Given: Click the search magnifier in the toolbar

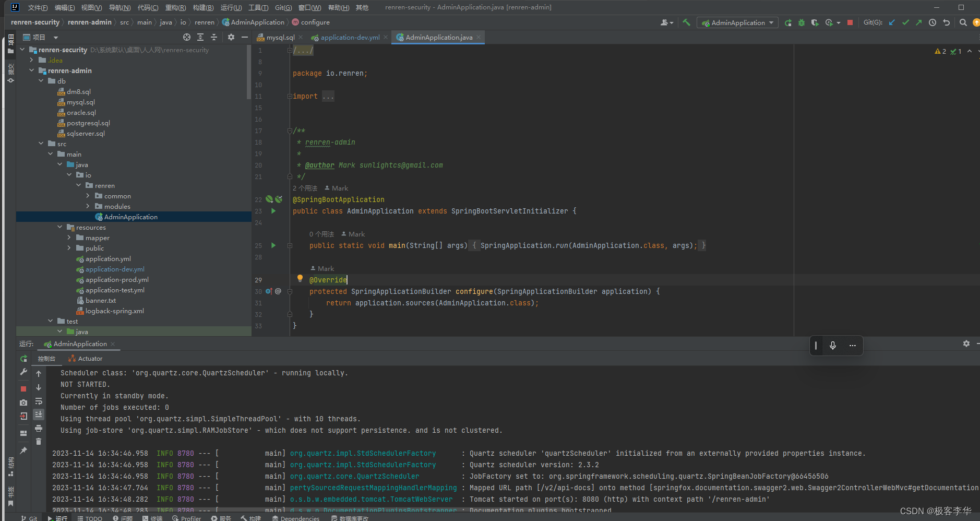Looking at the screenshot, I should pyautogui.click(x=963, y=22).
